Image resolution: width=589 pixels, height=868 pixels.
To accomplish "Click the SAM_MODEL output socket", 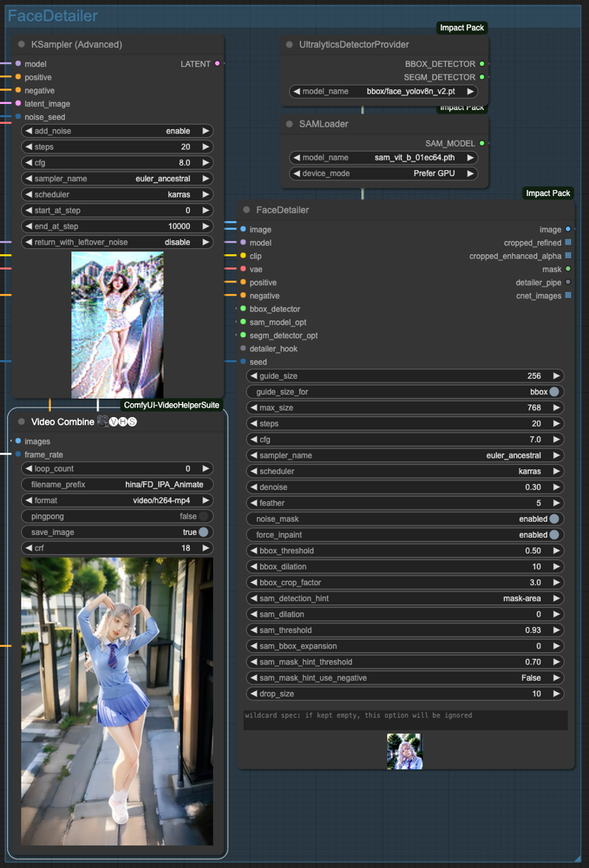I will pos(482,144).
